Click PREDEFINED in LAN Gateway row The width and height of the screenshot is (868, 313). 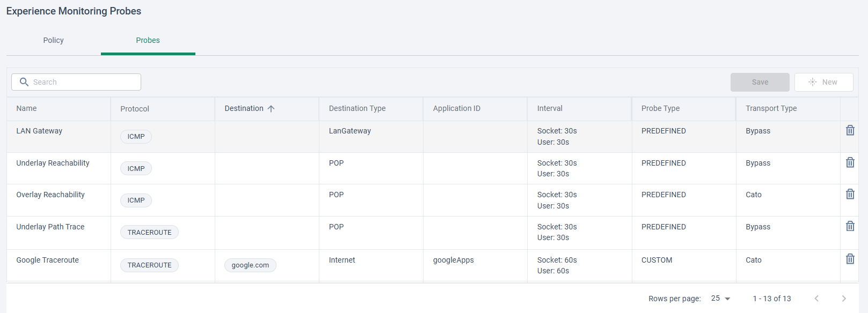(663, 131)
